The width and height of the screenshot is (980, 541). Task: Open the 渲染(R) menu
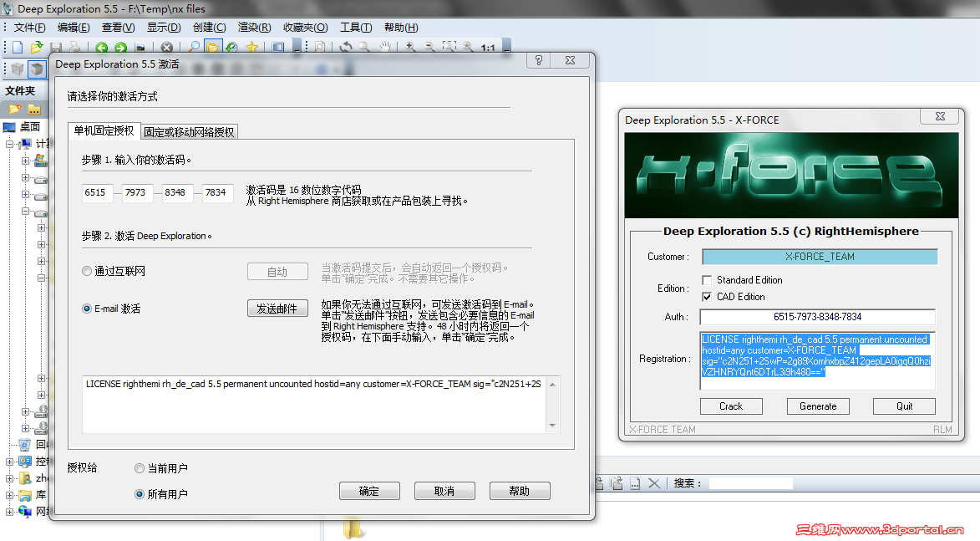coord(254,28)
